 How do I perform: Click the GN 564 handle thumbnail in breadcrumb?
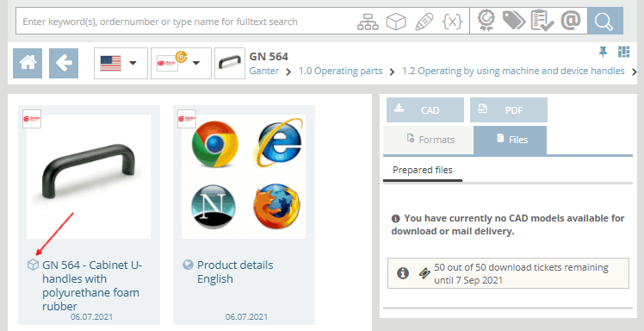(x=230, y=63)
